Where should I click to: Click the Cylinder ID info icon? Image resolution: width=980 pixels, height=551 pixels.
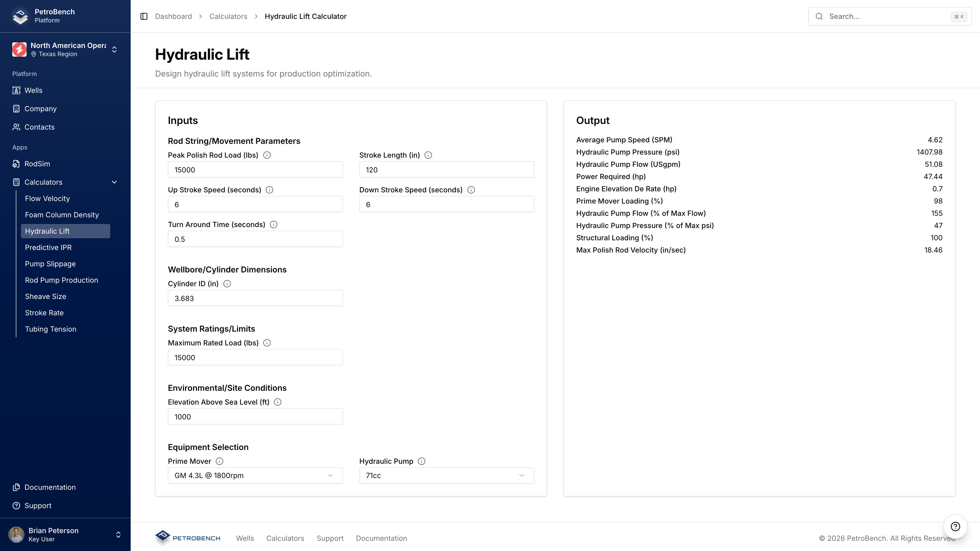[x=227, y=284]
